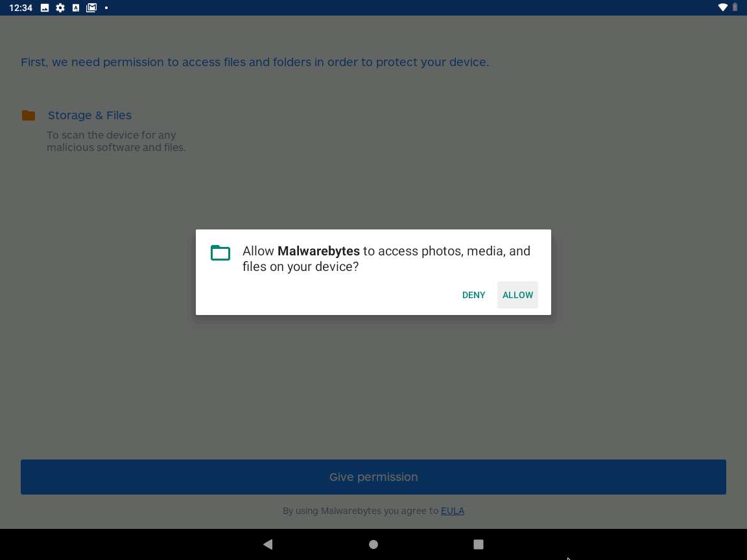This screenshot has height=560, width=747.
Task: Select the Storage & Files label text
Action: 89,115
